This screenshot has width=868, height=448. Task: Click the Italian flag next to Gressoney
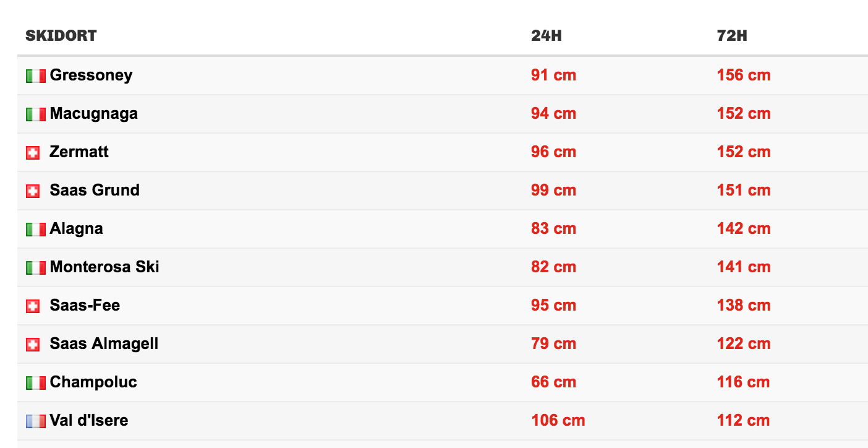(x=35, y=76)
